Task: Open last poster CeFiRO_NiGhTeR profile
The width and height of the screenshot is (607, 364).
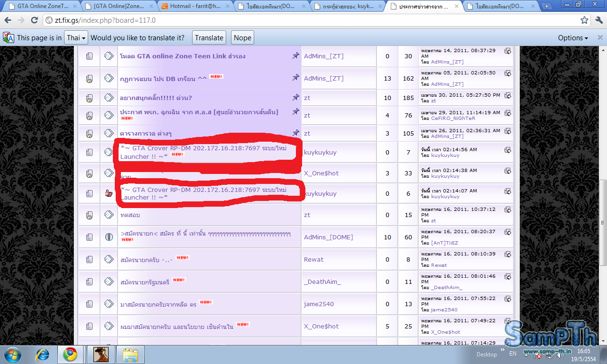Action: [453, 118]
